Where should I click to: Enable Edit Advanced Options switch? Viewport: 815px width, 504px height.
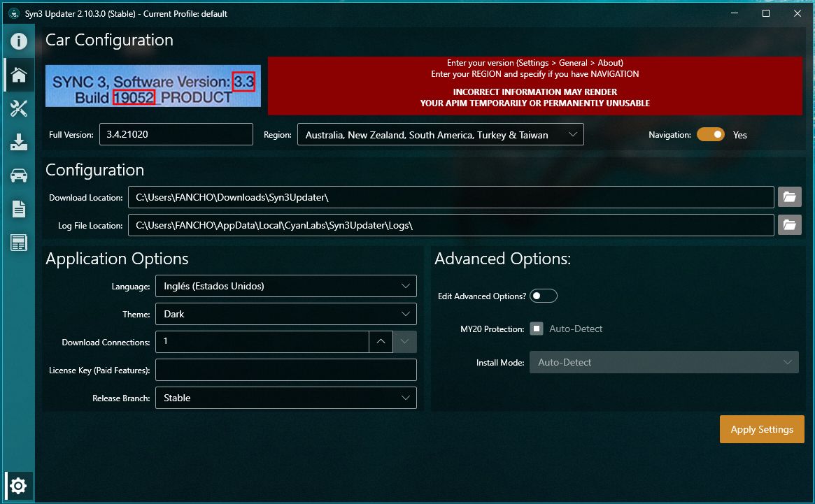543,296
